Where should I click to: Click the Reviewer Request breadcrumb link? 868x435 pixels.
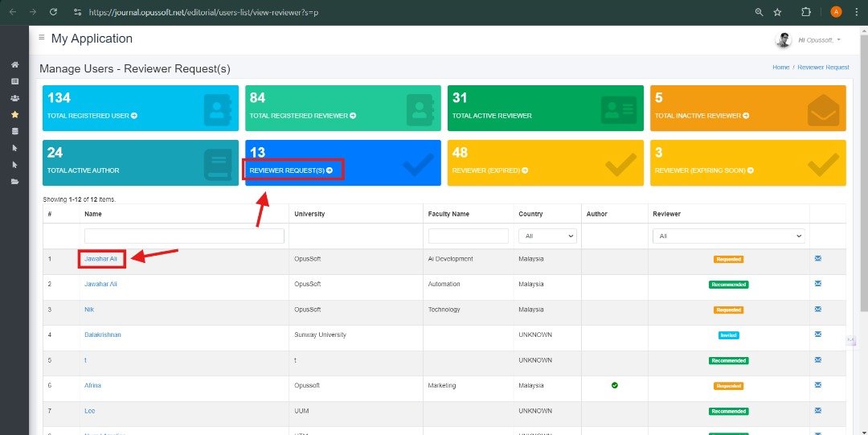coord(823,67)
